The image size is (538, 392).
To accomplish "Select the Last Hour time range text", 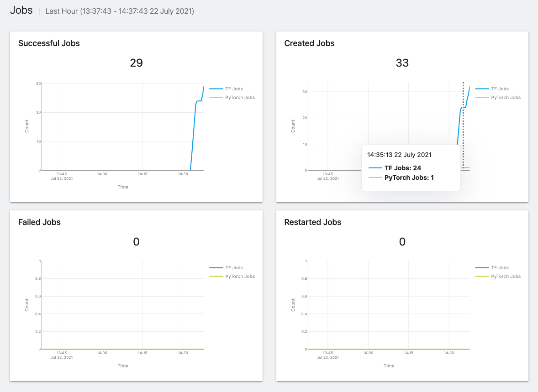I will pos(120,11).
